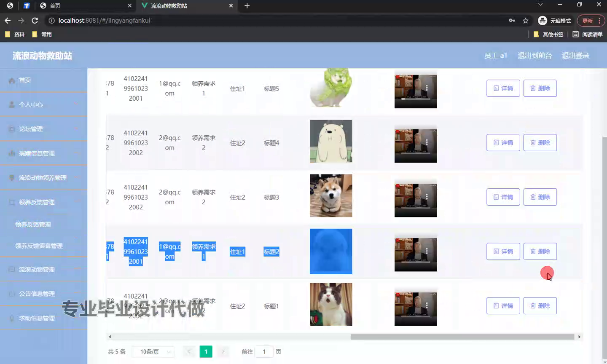Click the highlighted blue image in 标题2 row
Image resolution: width=607 pixels, height=364 pixels.
click(331, 251)
